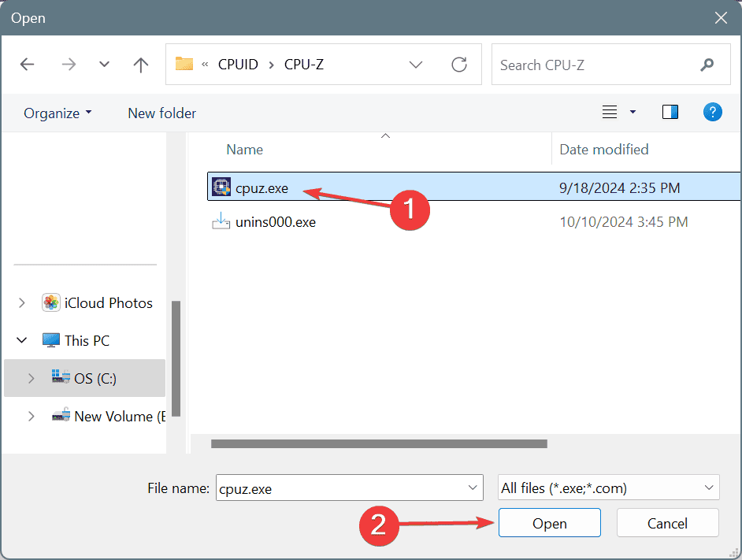This screenshot has width=742, height=560.
Task: Click the 9/18/2024 2:35 PM date cell
Action: [619, 188]
